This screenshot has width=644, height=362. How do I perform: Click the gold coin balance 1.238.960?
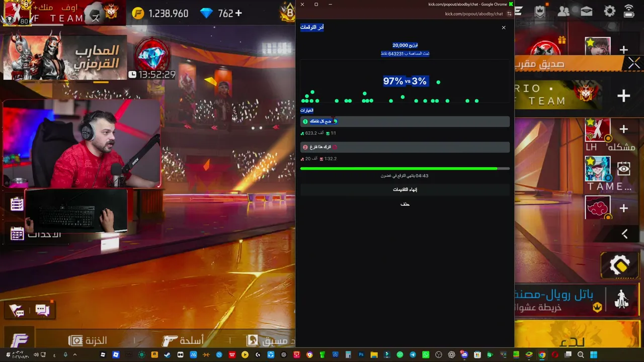point(160,14)
